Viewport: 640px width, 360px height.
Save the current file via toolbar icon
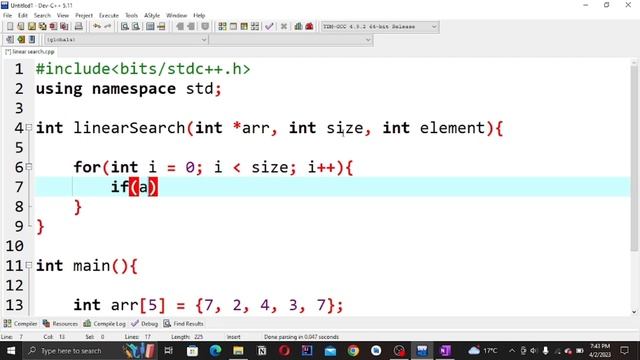pos(31,27)
